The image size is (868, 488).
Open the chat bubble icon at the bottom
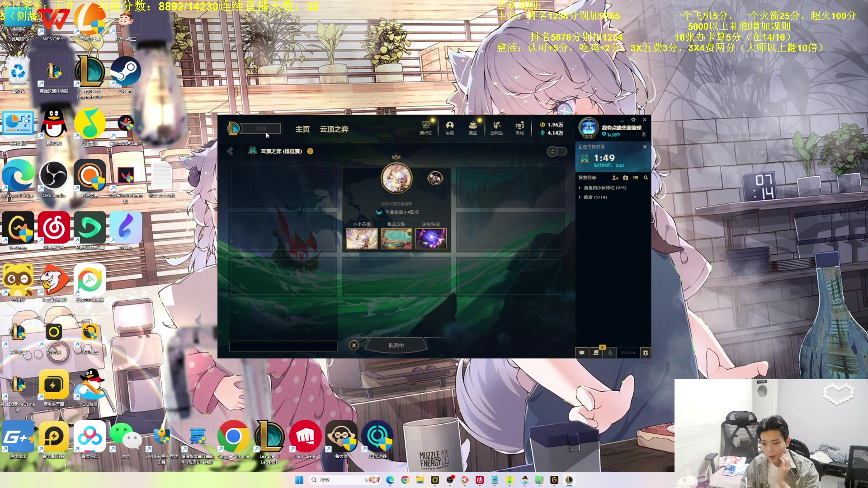581,352
